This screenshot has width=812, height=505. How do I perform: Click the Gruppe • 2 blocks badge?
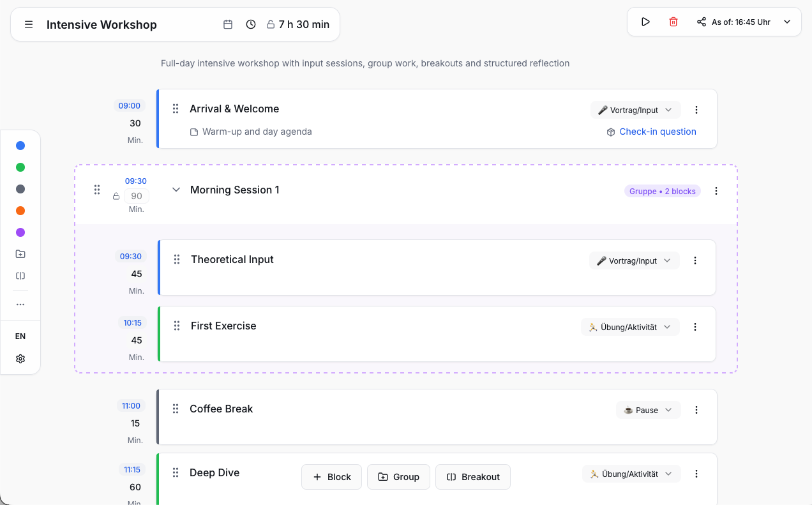coord(662,191)
